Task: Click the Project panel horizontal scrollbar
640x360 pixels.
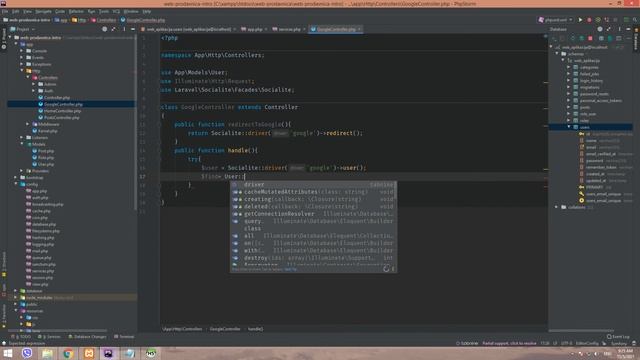Action: (58, 330)
